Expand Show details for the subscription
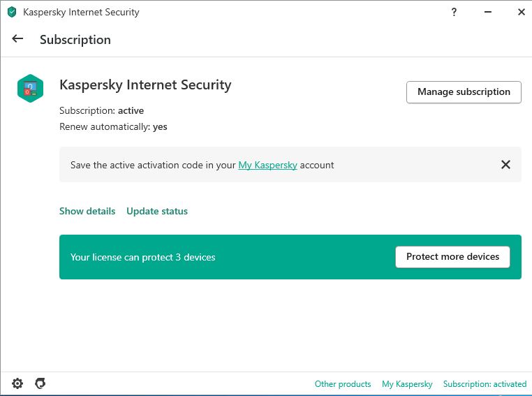This screenshot has width=532, height=396. pos(87,211)
